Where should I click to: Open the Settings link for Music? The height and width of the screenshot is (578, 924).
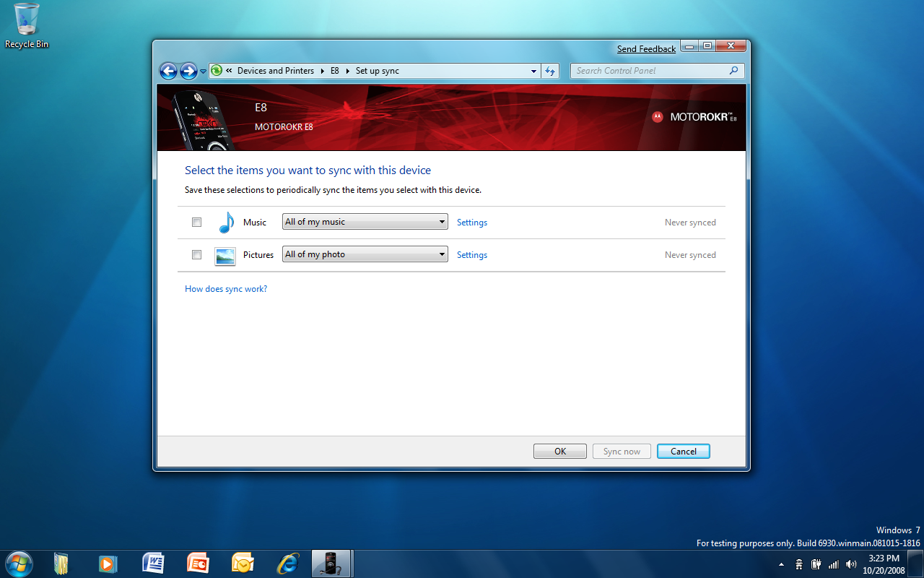(x=472, y=223)
